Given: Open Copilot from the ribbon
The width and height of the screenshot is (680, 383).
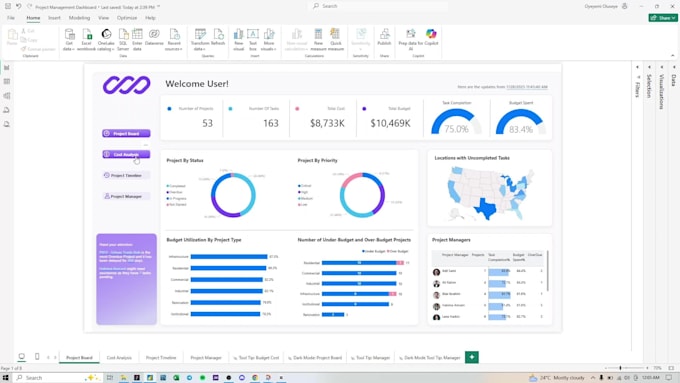Looking at the screenshot, I should [x=431, y=38].
